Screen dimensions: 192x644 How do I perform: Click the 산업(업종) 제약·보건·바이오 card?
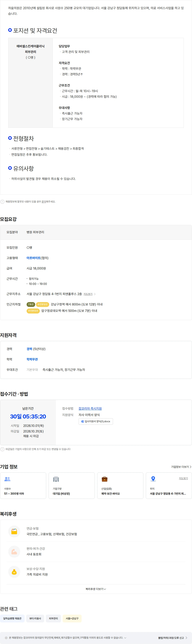[x=120, y=485]
